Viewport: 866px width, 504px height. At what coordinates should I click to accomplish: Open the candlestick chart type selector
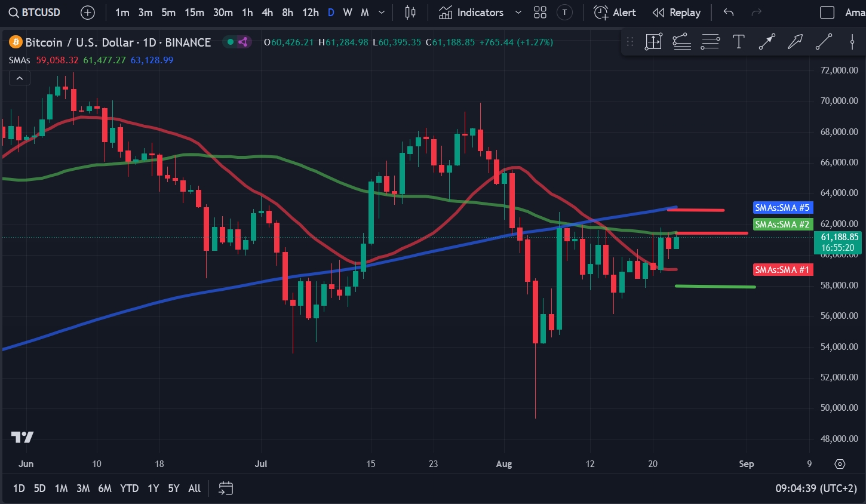410,13
